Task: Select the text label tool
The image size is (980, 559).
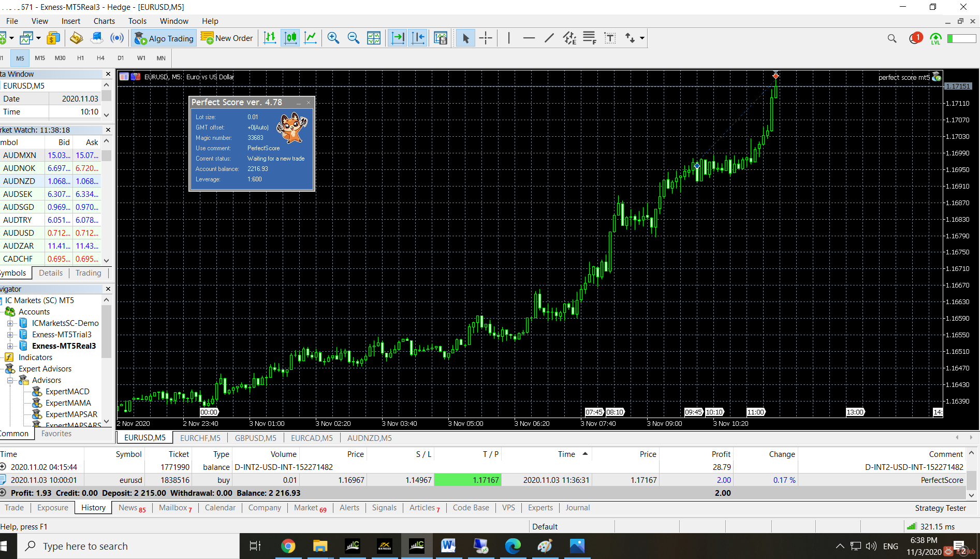Action: tap(610, 38)
